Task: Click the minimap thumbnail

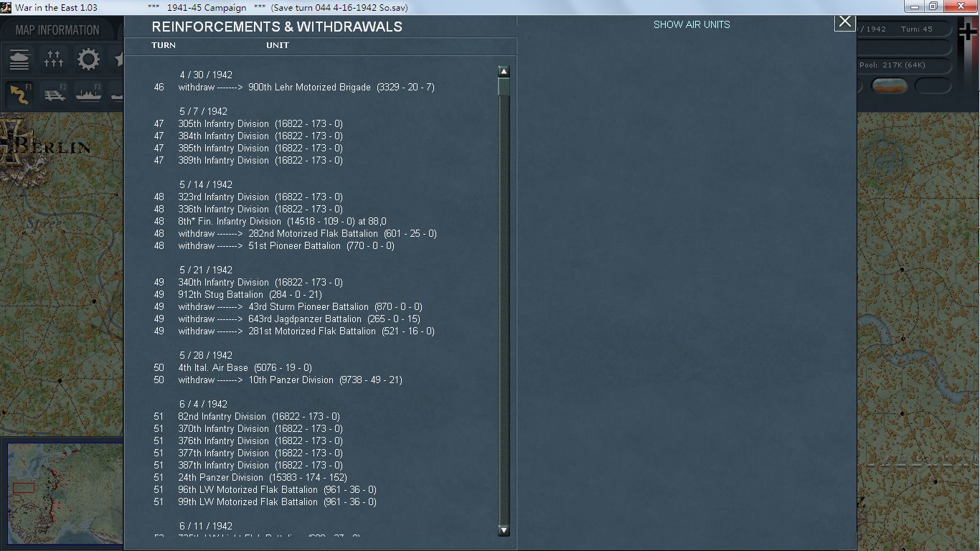Action: pyautogui.click(x=65, y=494)
